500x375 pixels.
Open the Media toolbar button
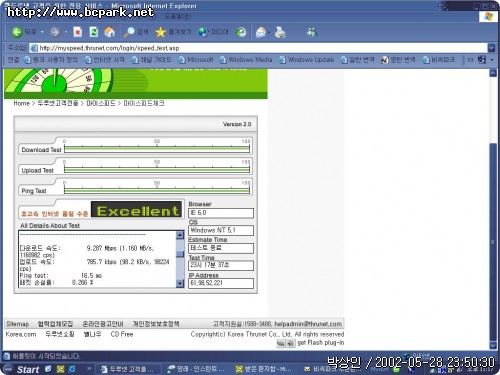click(213, 32)
